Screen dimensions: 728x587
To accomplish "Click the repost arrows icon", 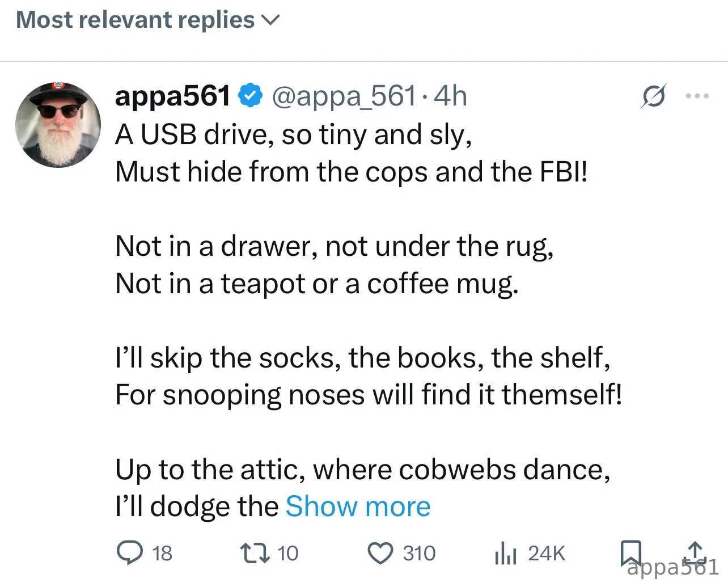I will 256,553.
